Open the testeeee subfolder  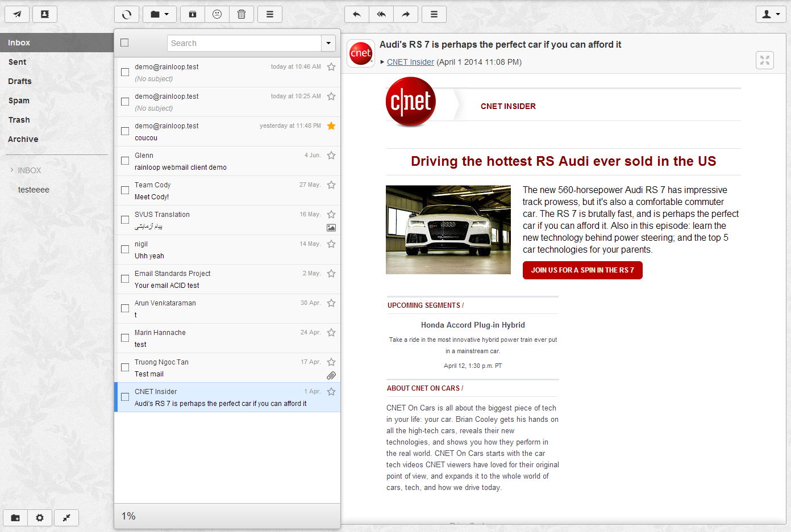pos(34,190)
